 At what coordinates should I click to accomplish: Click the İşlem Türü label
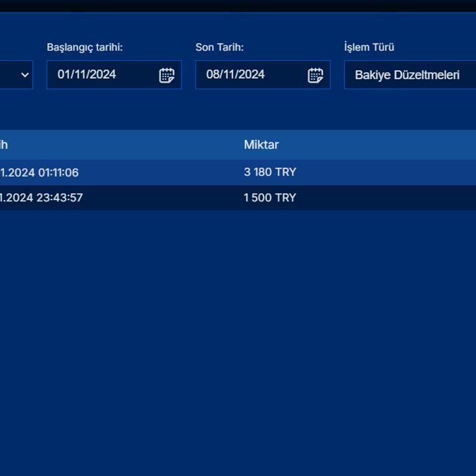369,47
